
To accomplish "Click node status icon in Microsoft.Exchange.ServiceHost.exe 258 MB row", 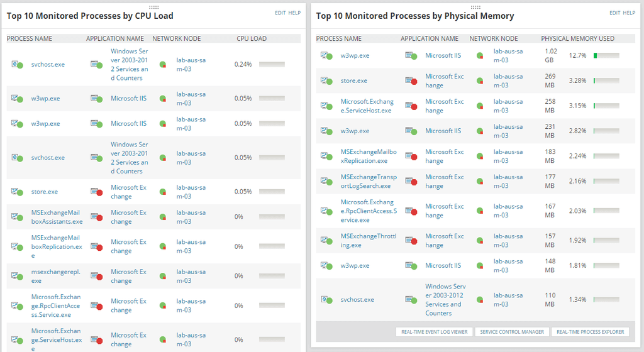I will pyautogui.click(x=480, y=106).
